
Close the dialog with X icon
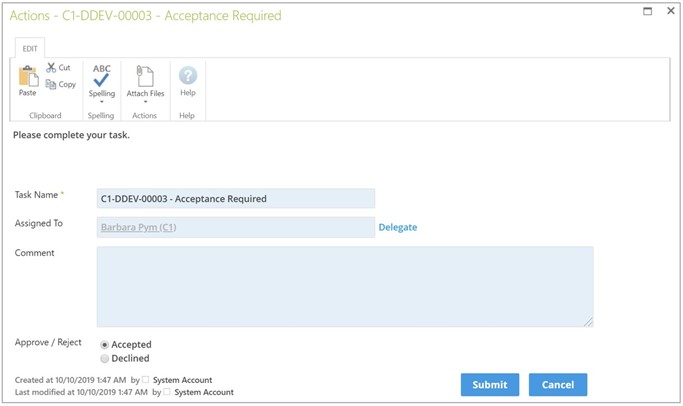click(x=671, y=11)
